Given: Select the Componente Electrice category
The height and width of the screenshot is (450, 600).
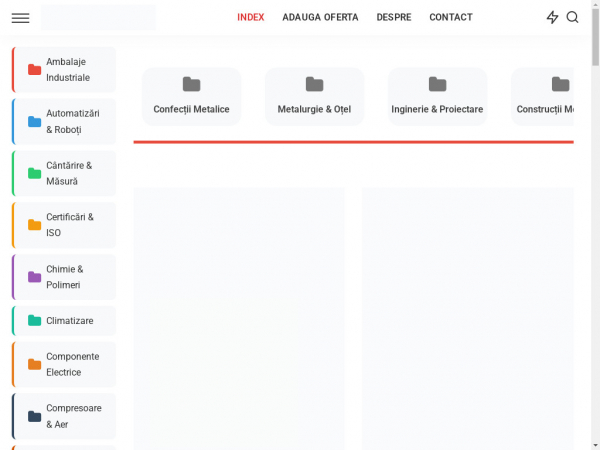Looking at the screenshot, I should click(72, 364).
